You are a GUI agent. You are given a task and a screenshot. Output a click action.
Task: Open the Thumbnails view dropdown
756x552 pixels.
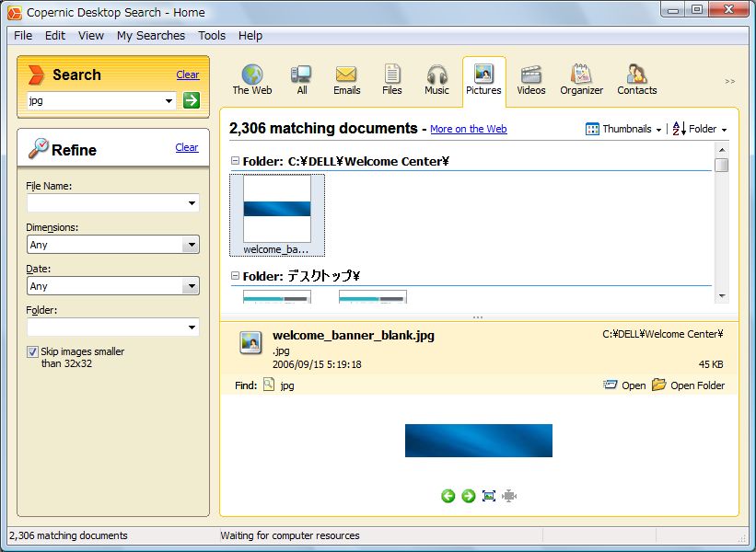click(x=658, y=129)
